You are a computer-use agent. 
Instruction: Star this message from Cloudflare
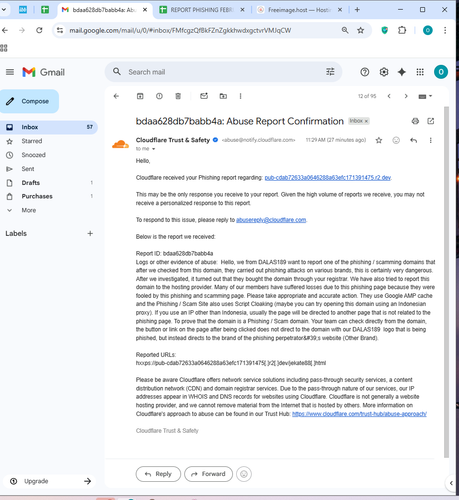coord(379,140)
